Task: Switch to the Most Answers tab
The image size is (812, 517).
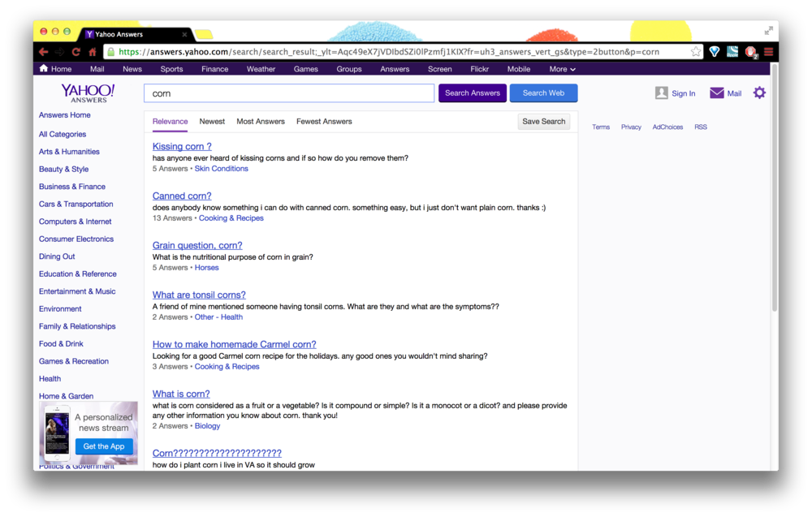Action: (261, 122)
